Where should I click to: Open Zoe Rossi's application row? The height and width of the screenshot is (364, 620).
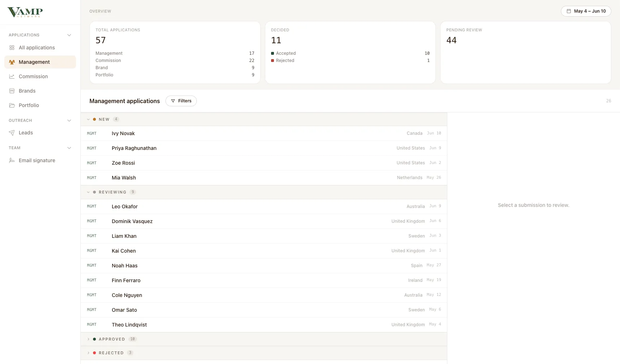[264, 163]
